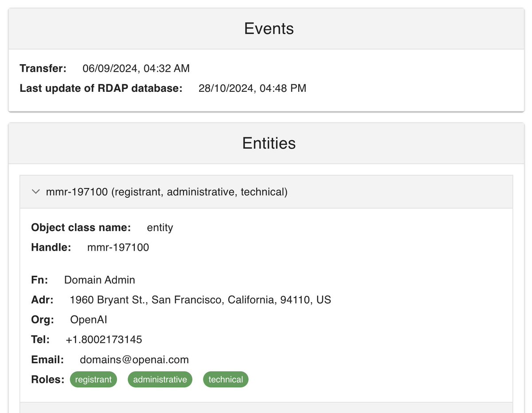Screen dimensions: 532x413
Task: Click the Transfer: label
Action: click(43, 69)
